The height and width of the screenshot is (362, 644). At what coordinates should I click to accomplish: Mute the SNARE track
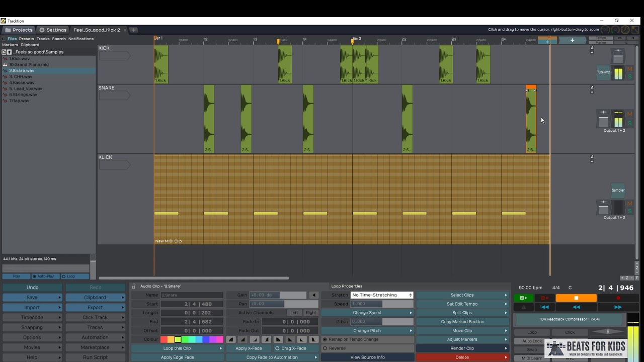click(629, 114)
